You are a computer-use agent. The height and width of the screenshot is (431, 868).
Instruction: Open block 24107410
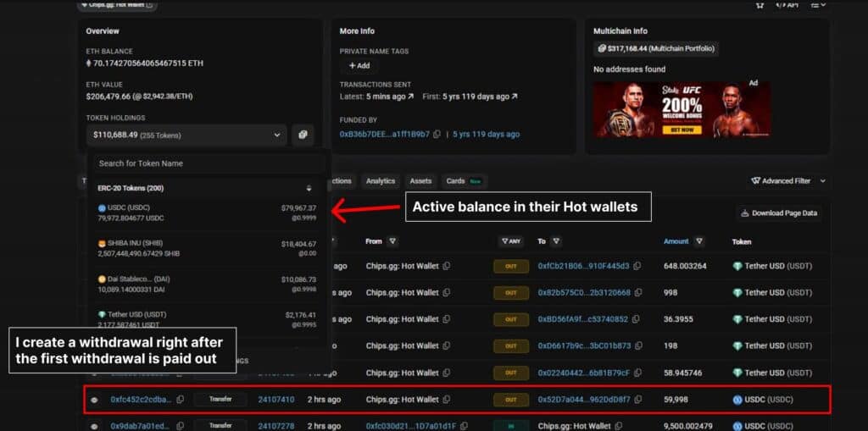point(276,400)
